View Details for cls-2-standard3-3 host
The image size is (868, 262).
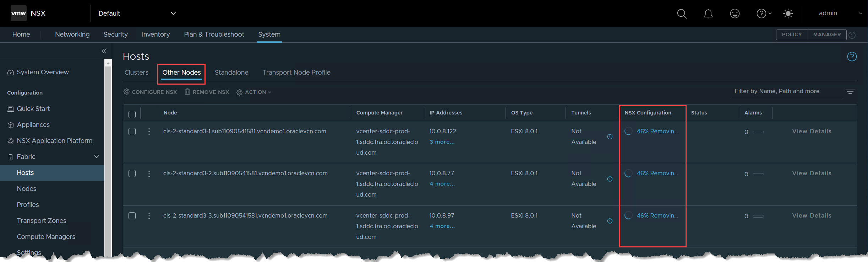pyautogui.click(x=812, y=216)
